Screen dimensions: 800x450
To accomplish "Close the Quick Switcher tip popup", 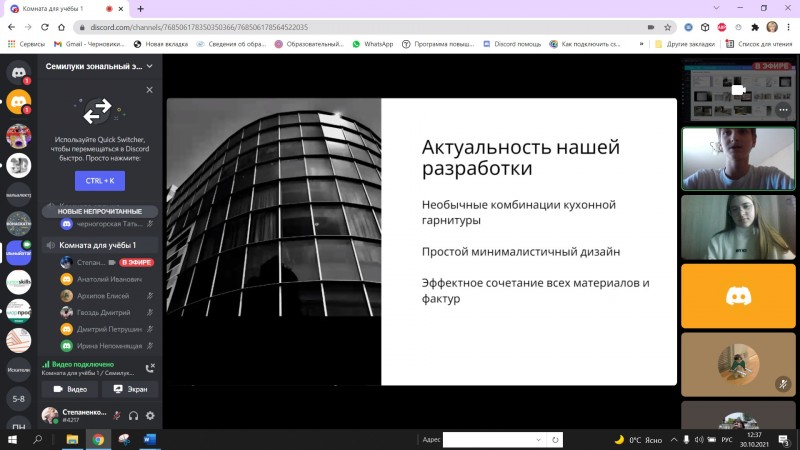I will pyautogui.click(x=149, y=90).
